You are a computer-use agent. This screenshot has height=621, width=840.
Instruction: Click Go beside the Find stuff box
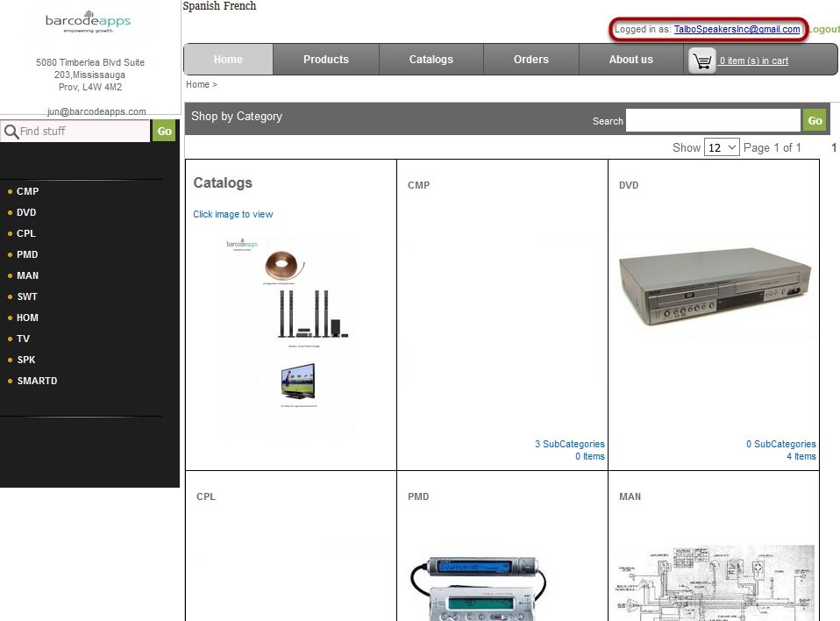164,131
